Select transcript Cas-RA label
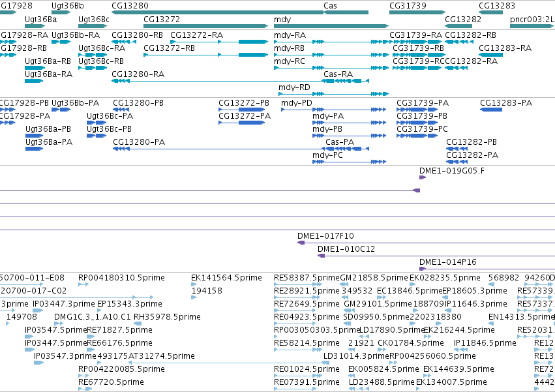This screenshot has height=392, width=555. tap(338, 74)
